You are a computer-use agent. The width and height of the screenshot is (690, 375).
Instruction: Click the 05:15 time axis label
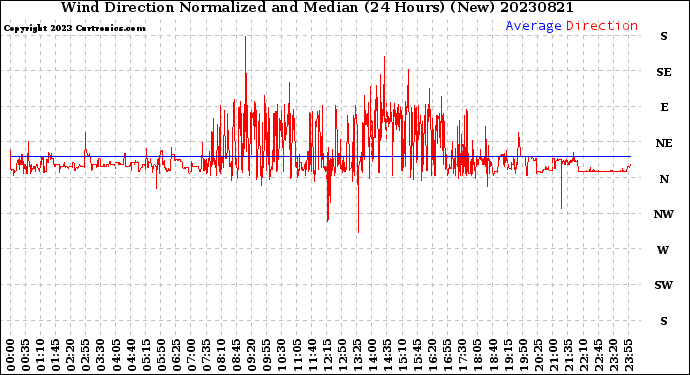(146, 355)
